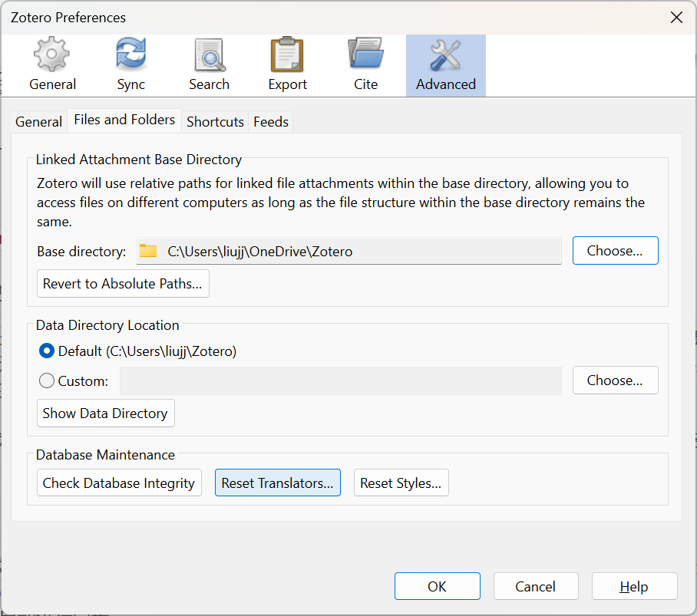Select the Advanced preferences tools icon
This screenshot has width=697, height=616.
(x=445, y=54)
